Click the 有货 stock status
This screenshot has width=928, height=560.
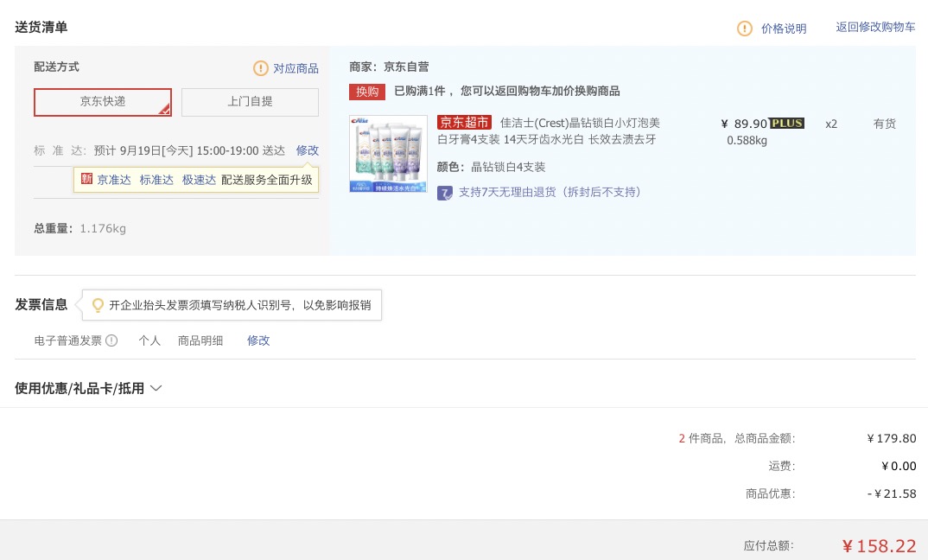click(884, 124)
